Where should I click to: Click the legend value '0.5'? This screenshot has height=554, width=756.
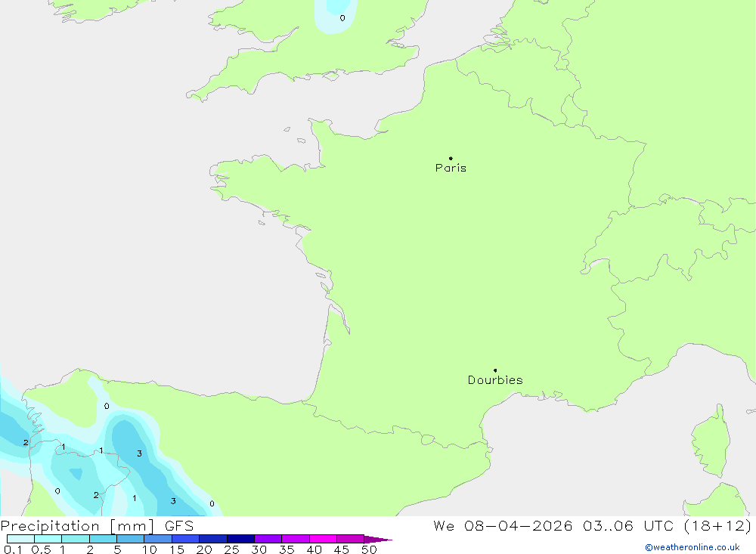click(x=41, y=549)
